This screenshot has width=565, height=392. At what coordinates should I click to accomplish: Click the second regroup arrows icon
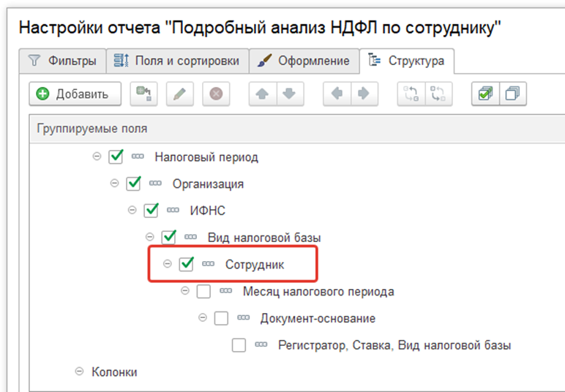point(438,94)
